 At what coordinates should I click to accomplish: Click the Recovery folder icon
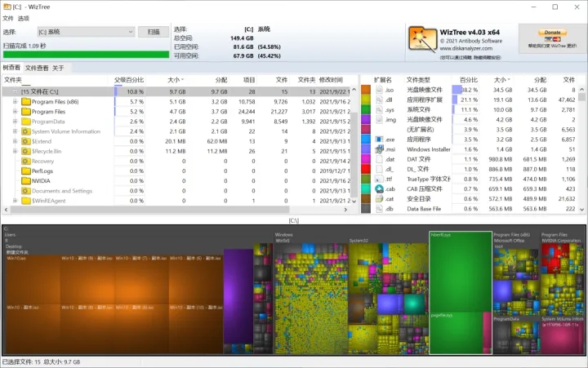pos(26,161)
